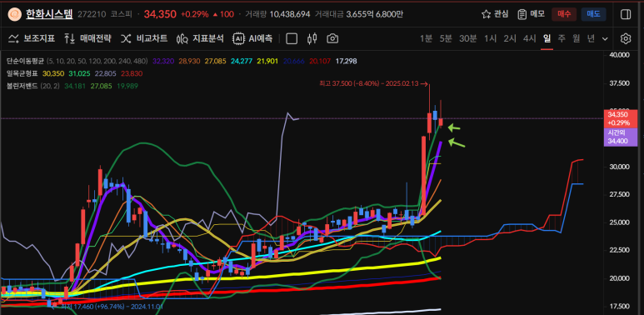Open chart settings gear icon
Viewport: 644px width, 315px height.
[x=626, y=38]
